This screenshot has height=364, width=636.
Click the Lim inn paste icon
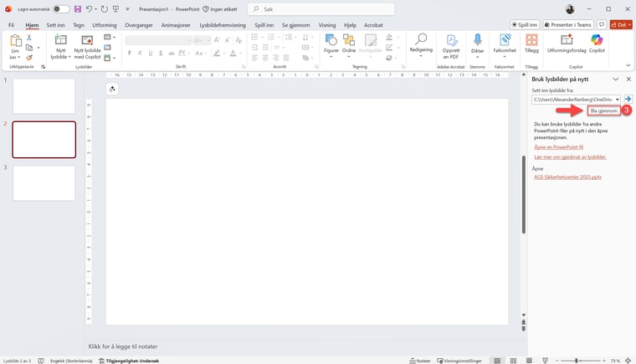point(15,40)
